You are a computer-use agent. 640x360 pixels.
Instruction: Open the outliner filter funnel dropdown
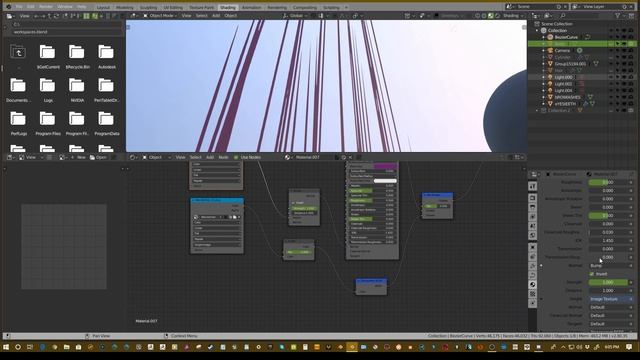tap(619, 16)
